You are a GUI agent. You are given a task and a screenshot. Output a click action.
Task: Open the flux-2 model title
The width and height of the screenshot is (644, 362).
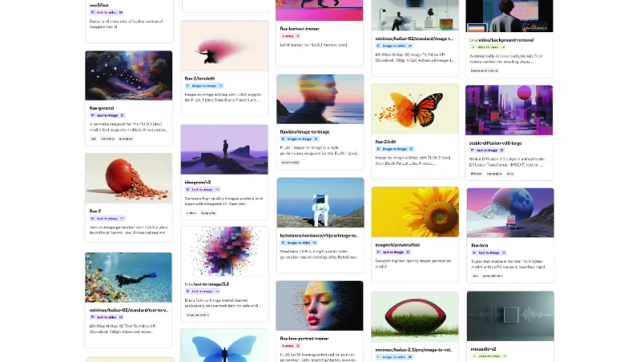coord(95,211)
